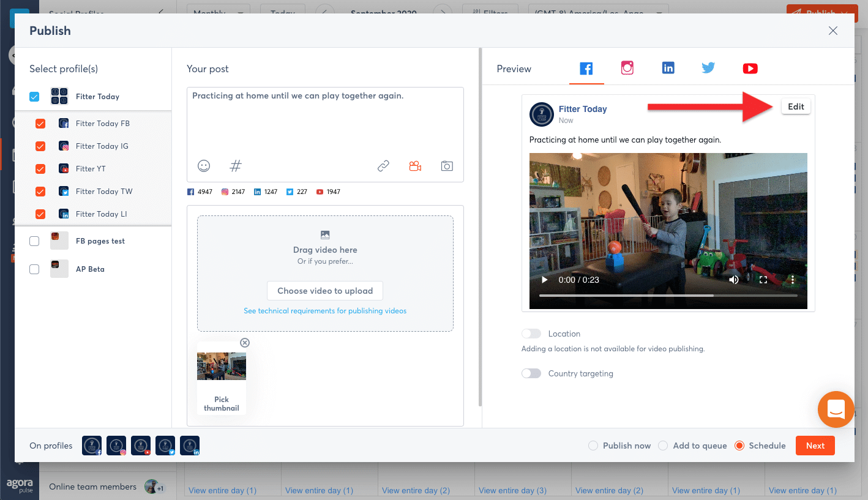Click Choose video to upload
Screen dimensions: 868x500
coord(325,291)
